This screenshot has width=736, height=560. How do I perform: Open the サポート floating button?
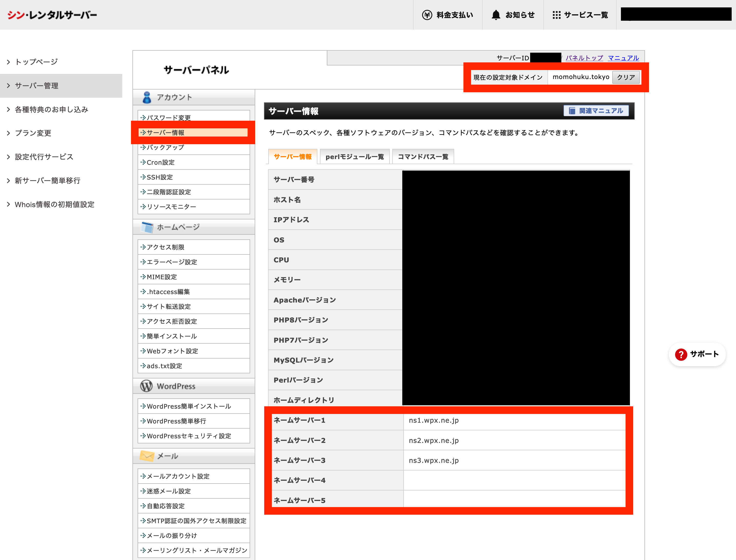point(697,354)
